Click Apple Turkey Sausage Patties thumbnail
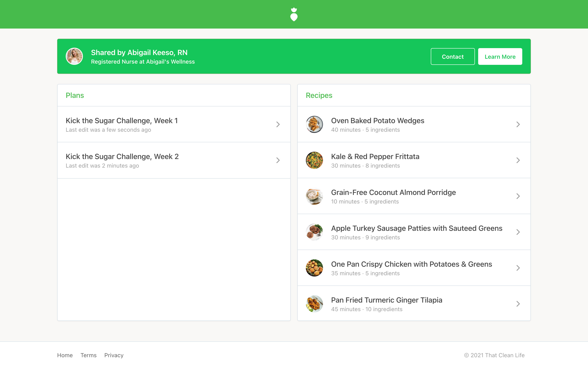Viewport: 588px width, 367px height. 314,232
